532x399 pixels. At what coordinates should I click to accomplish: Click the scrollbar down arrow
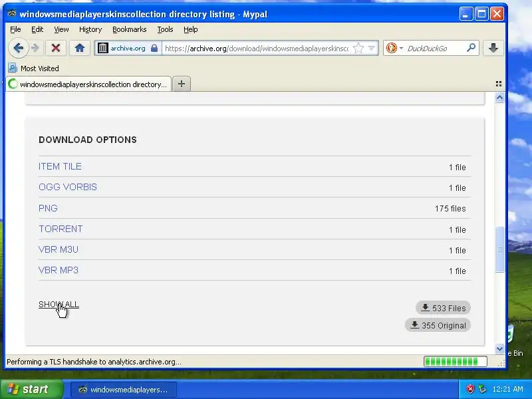[499, 348]
